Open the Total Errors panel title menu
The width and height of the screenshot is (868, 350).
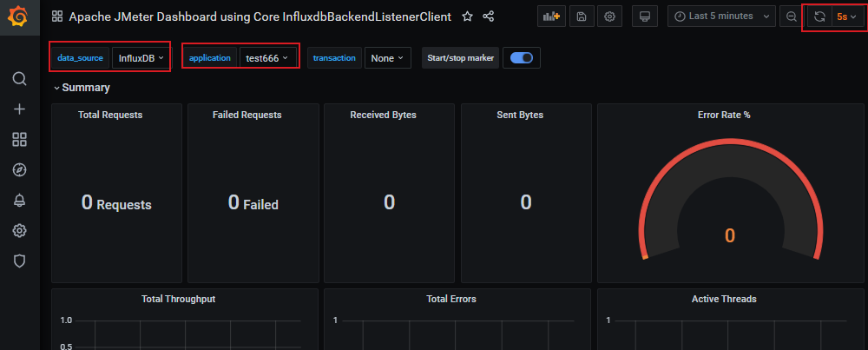[x=451, y=299]
